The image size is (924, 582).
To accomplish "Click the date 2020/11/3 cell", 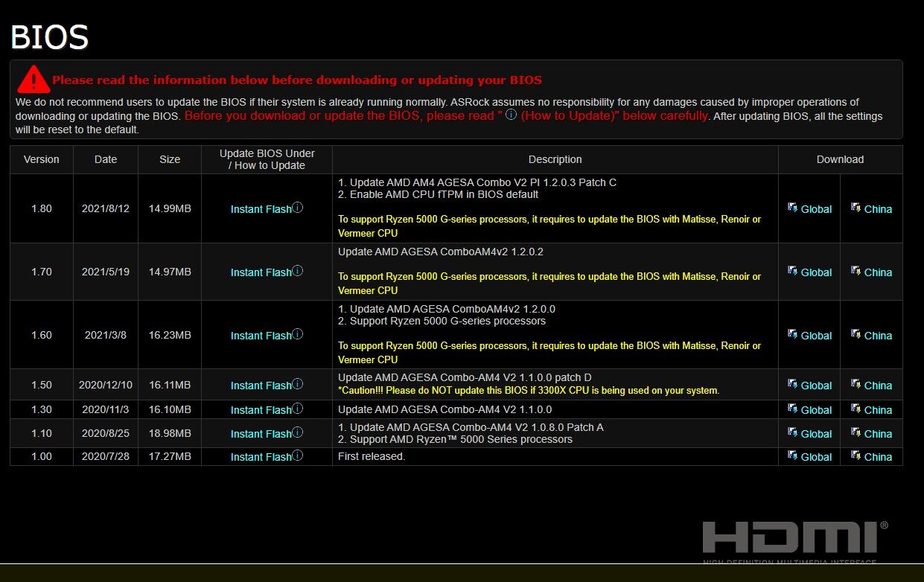I will point(106,409).
